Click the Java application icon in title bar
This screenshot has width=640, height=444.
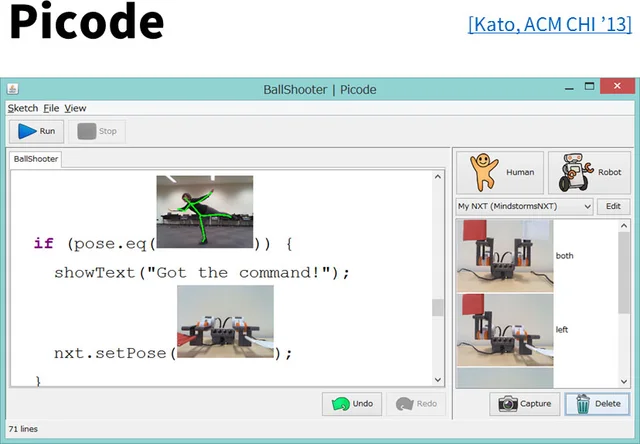pos(13,89)
